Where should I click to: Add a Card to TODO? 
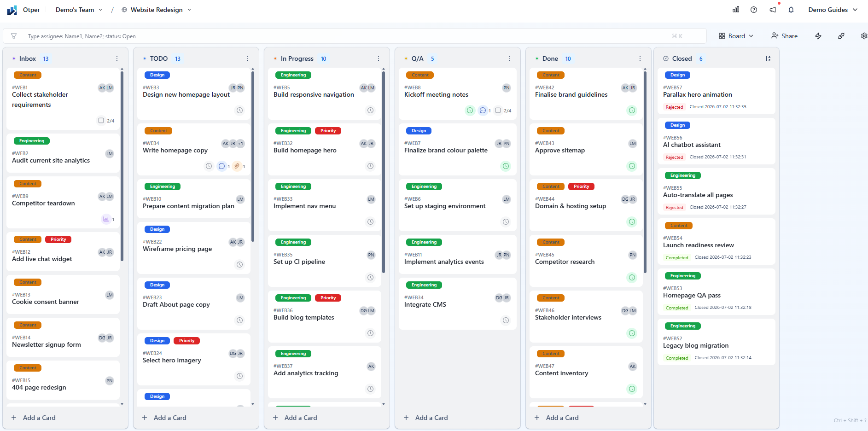(x=164, y=418)
